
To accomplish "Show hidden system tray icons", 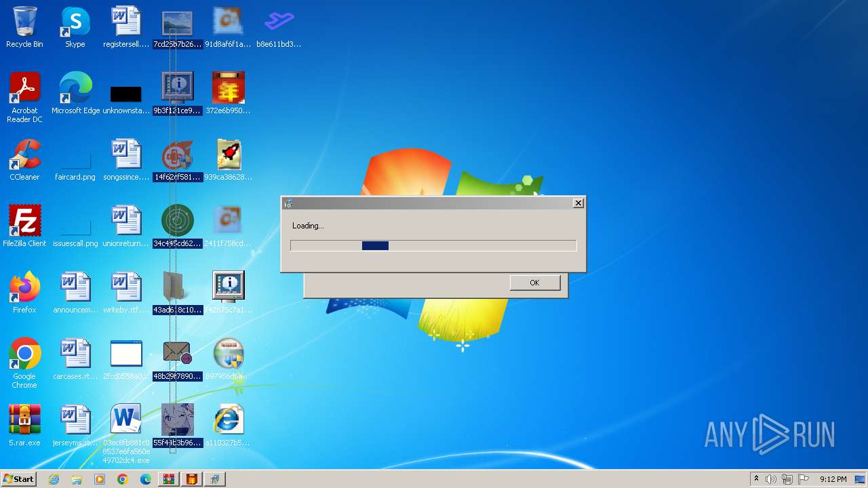I will coord(756,479).
